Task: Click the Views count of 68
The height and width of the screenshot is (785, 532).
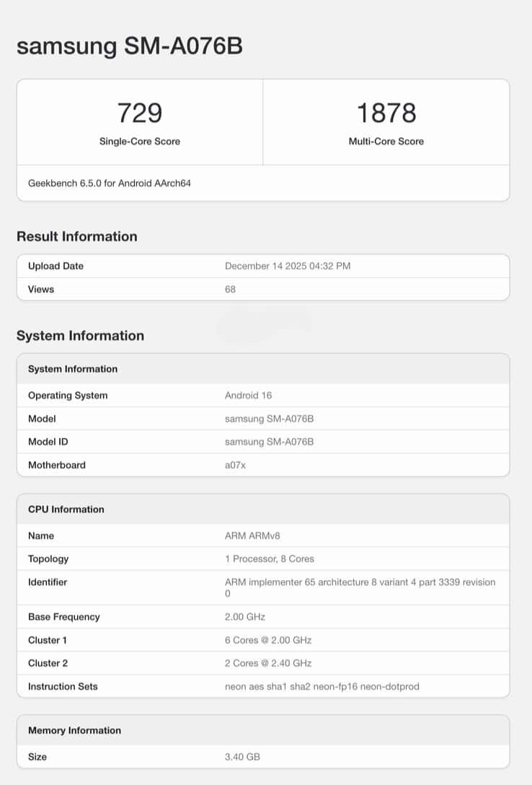Action: tap(230, 289)
